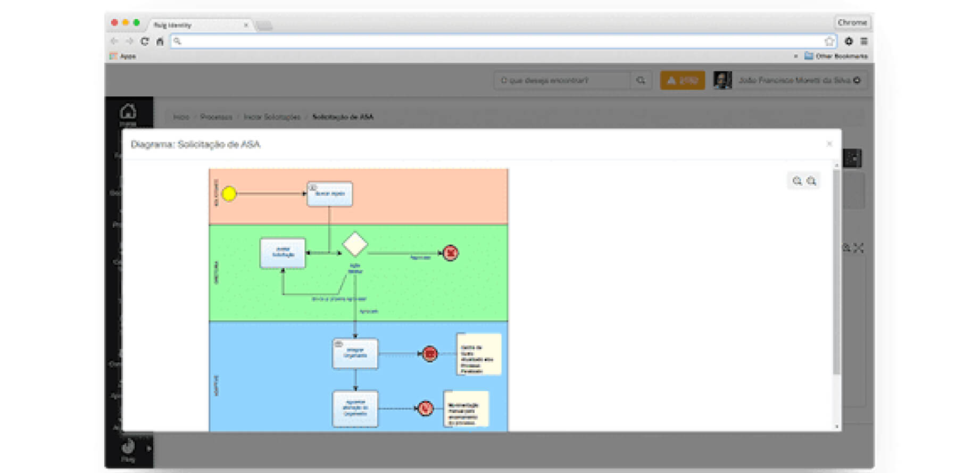Open the Other Bookmarks folder

[836, 56]
